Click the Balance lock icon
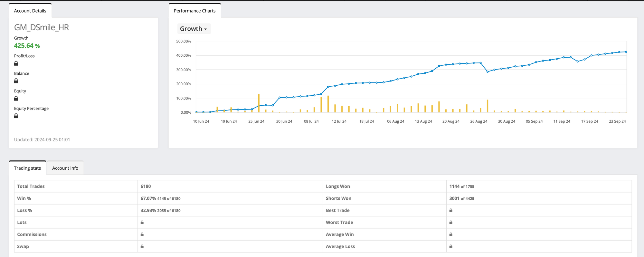Image resolution: width=644 pixels, height=257 pixels. (16, 81)
